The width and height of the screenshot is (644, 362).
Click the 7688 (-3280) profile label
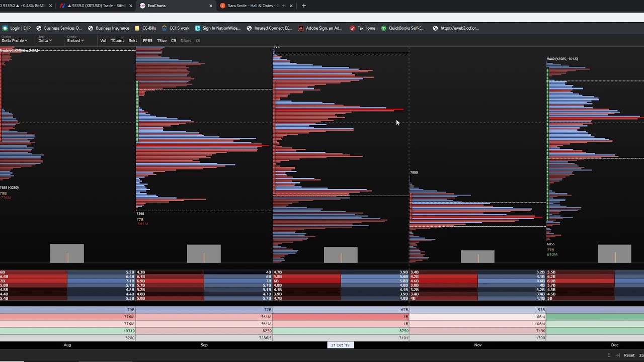point(9,188)
